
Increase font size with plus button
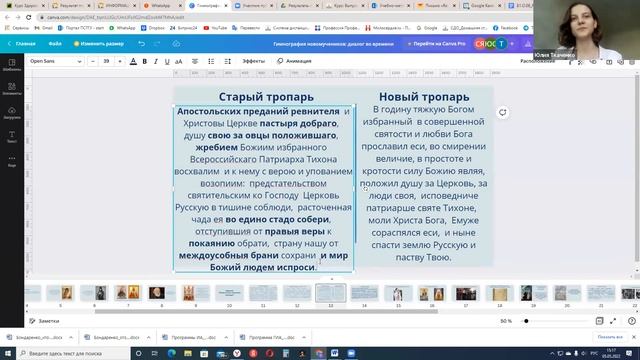tap(120, 61)
